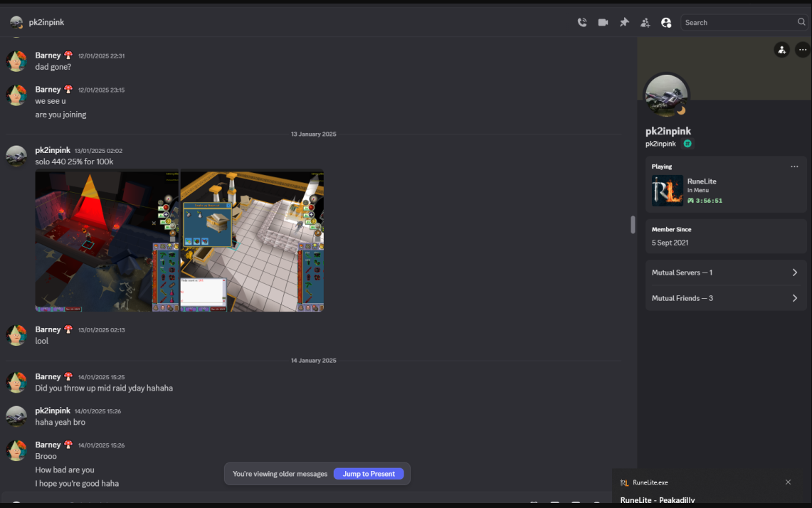
Task: Click Barney avatar beside 'Brooo' message
Action: [x=16, y=450]
